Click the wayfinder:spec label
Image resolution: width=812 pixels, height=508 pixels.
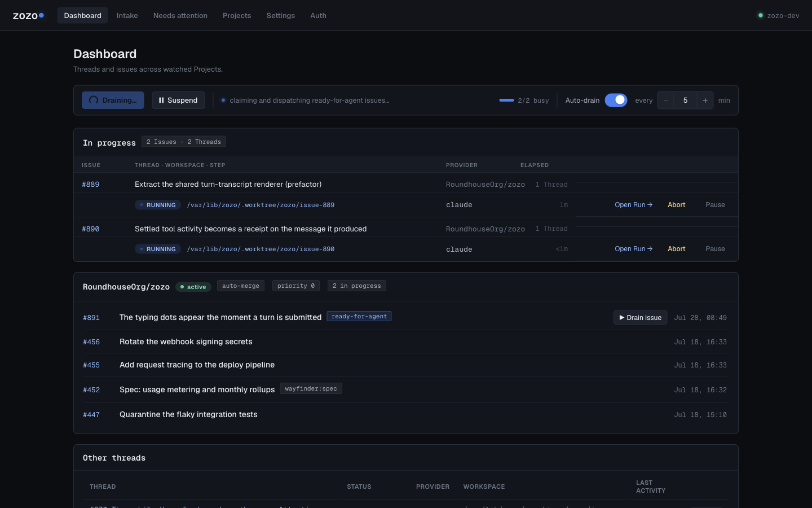tap(311, 388)
